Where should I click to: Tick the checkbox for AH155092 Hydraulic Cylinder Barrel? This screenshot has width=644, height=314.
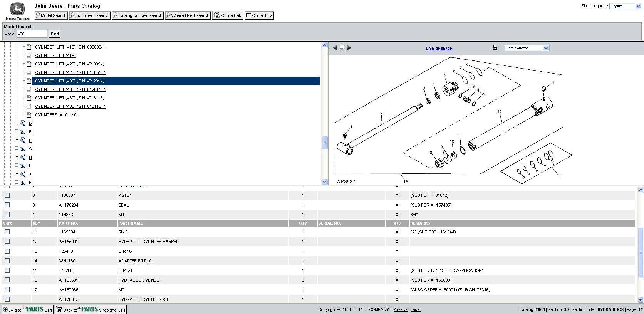pyautogui.click(x=7, y=242)
